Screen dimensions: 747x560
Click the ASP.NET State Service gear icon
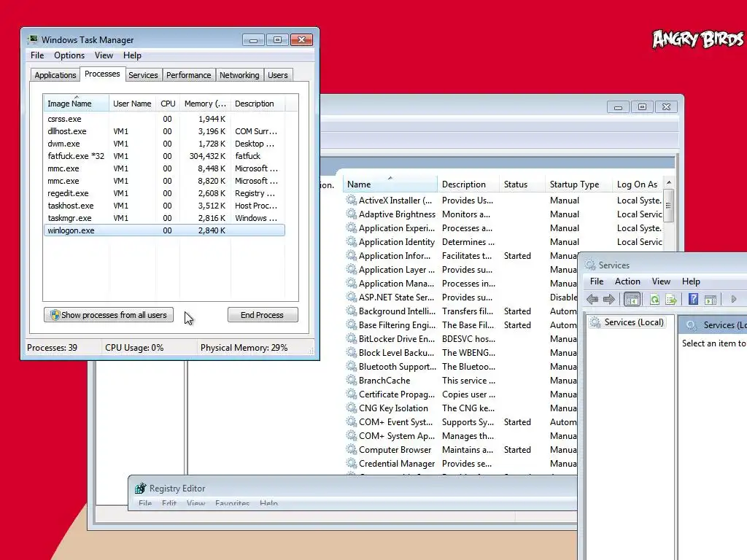pyautogui.click(x=351, y=297)
